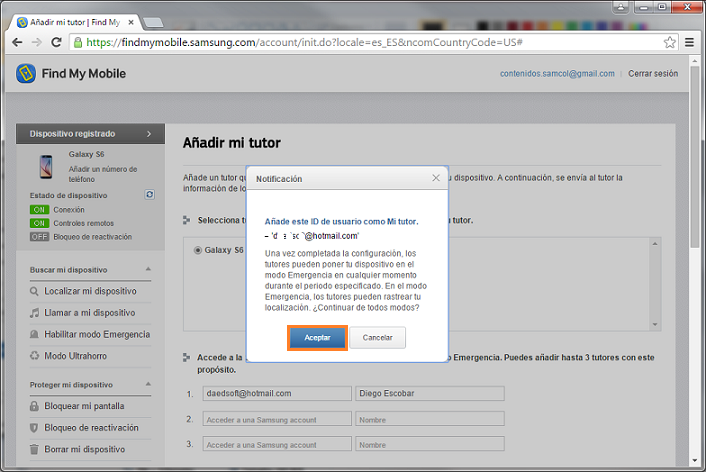
Task: Click the dialog text Añade este ID de usuario
Action: pos(341,222)
